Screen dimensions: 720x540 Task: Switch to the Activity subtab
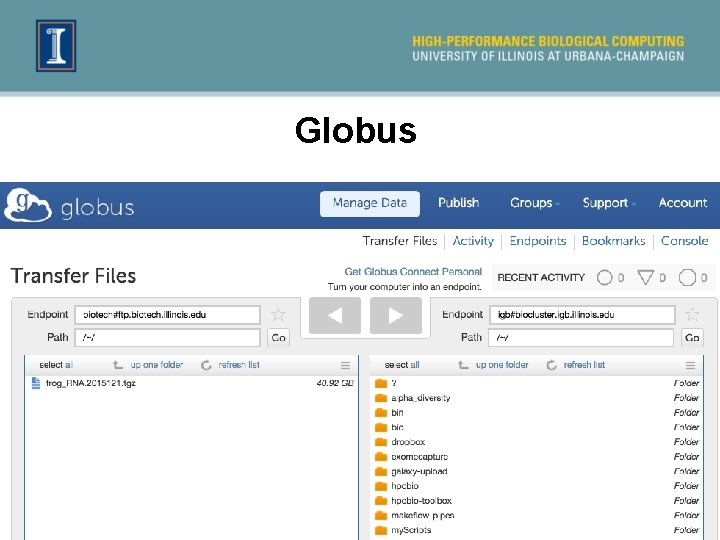[x=473, y=241]
